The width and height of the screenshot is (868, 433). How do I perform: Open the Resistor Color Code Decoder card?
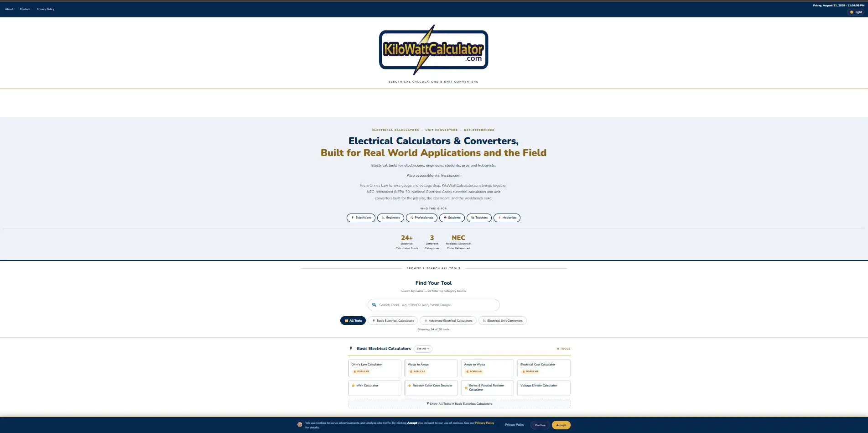click(431, 388)
